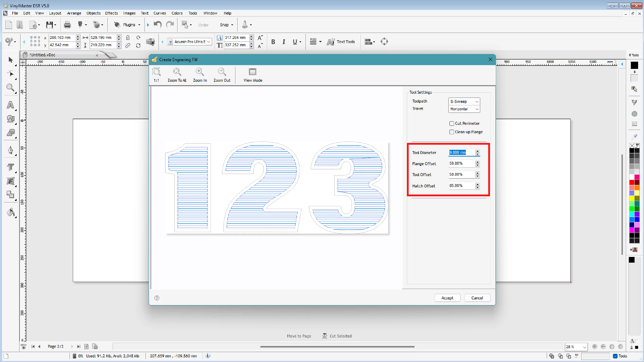
Task: Click the Tool Offset value field
Action: click(462, 174)
